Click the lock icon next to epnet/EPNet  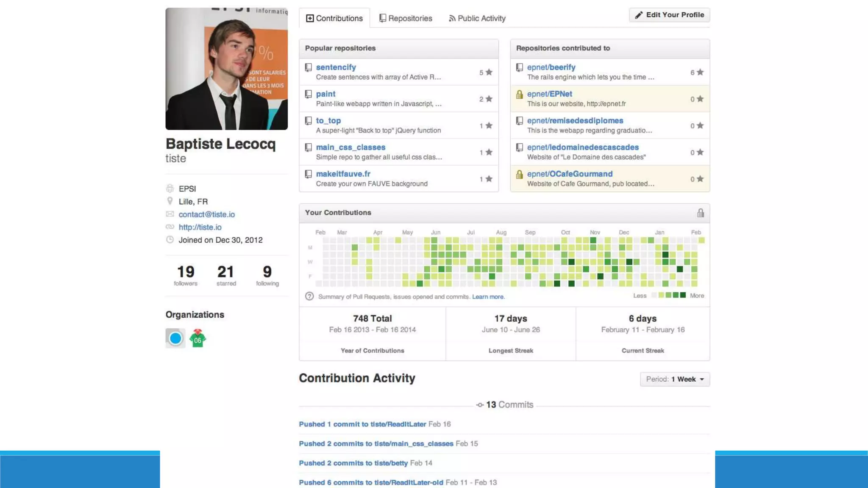click(519, 94)
